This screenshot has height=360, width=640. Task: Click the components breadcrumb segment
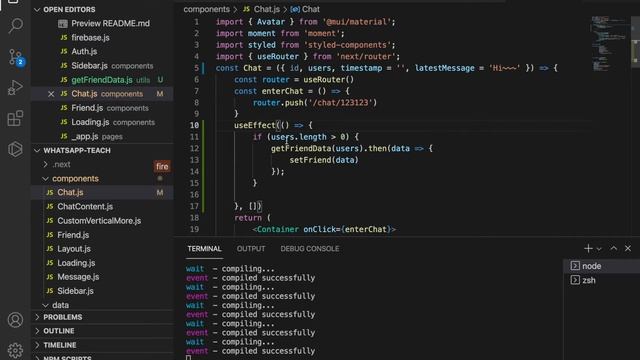206,9
